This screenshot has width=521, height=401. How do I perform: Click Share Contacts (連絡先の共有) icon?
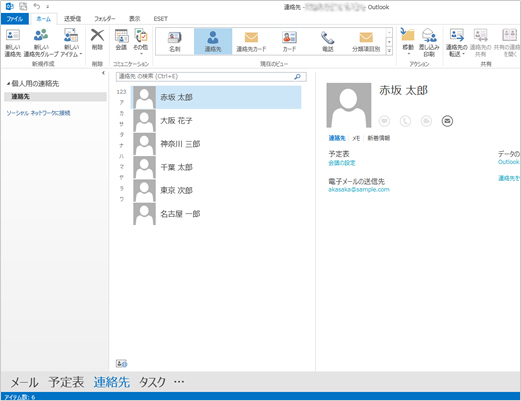pyautogui.click(x=480, y=35)
